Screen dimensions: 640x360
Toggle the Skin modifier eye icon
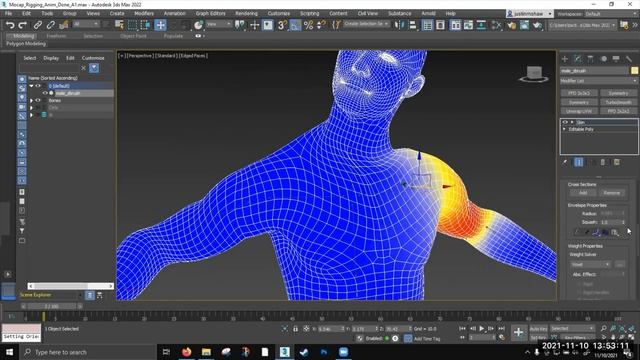(x=565, y=122)
